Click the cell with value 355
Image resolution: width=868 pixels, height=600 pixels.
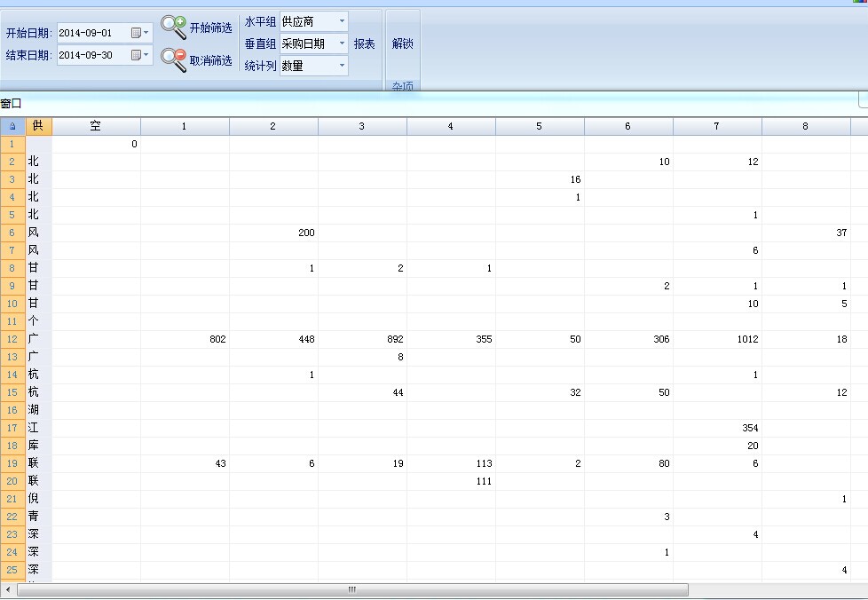[x=451, y=339]
